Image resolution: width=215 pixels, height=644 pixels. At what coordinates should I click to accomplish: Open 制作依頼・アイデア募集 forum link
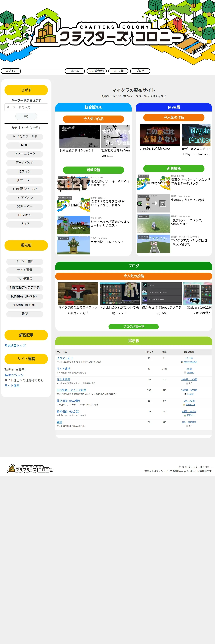71,390
